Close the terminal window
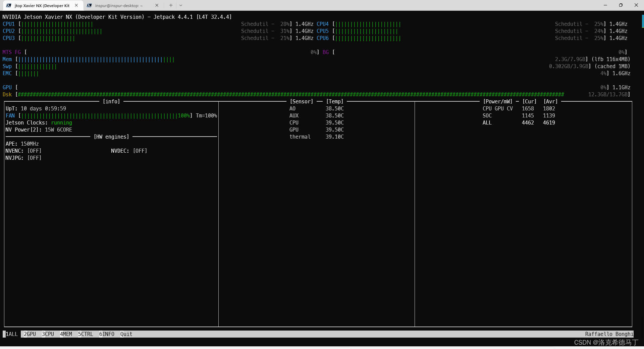 pyautogui.click(x=636, y=5)
